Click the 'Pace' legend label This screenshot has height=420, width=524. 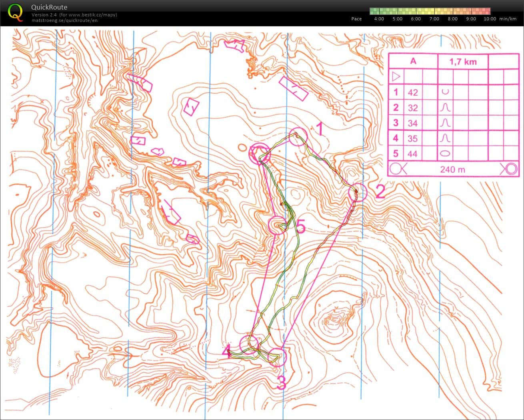point(356,19)
